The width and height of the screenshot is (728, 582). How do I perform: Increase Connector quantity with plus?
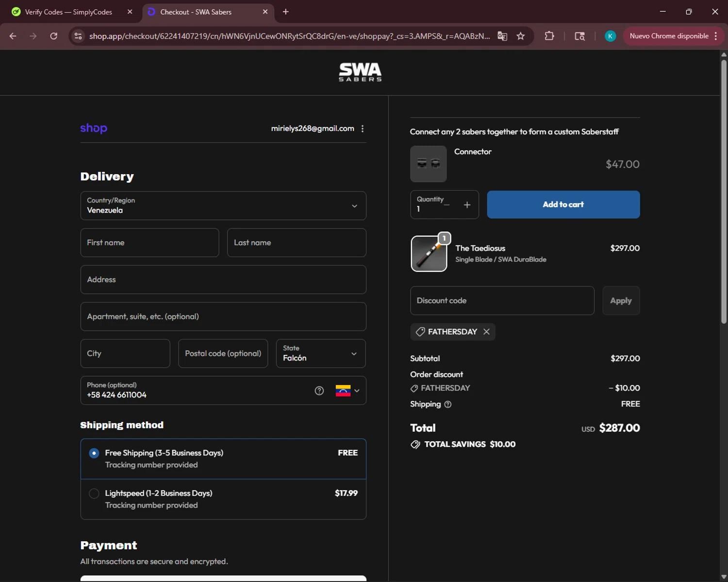pos(467,205)
